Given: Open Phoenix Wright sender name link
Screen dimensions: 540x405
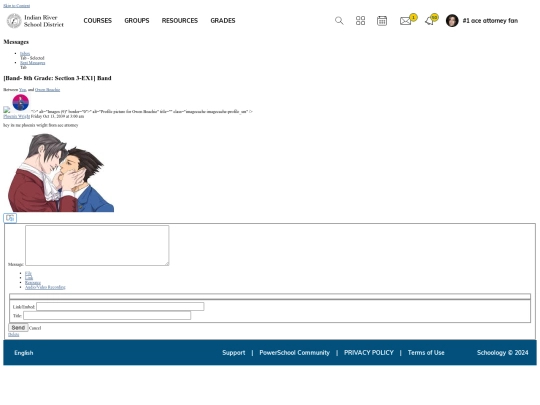Looking at the screenshot, I should (17, 116).
